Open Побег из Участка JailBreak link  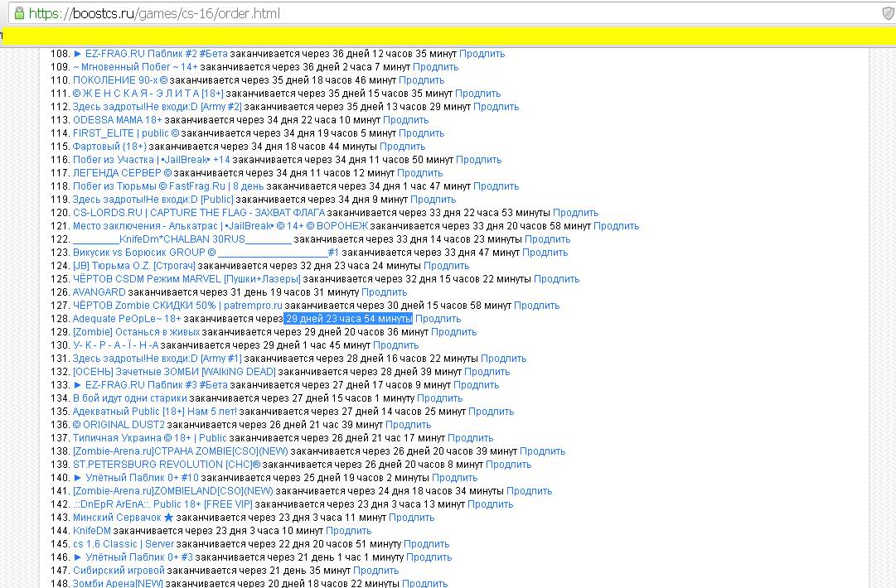152,160
